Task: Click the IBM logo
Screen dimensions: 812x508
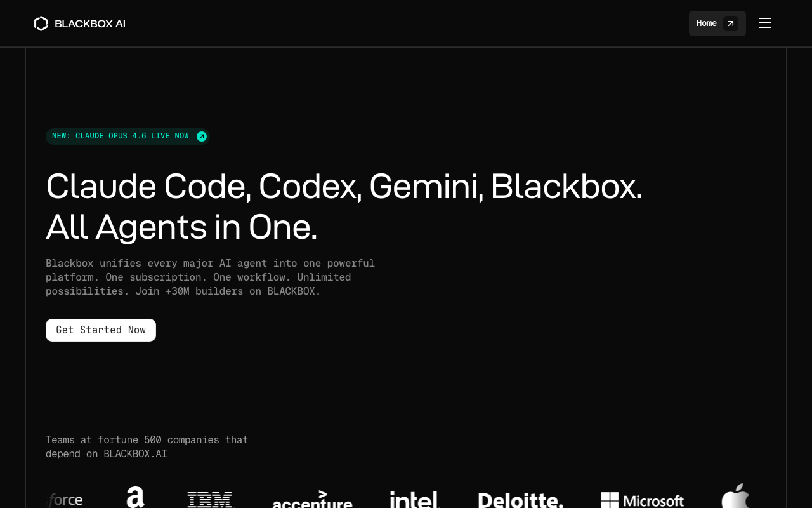Action: (209, 500)
